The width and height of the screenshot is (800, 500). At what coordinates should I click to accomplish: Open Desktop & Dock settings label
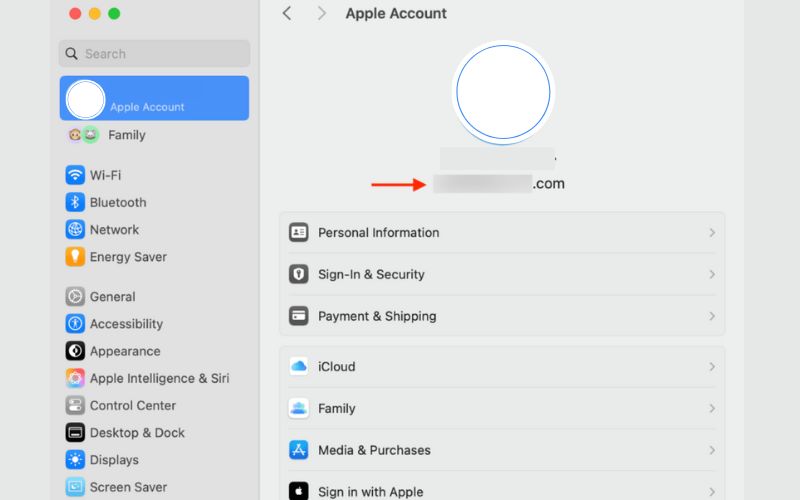point(137,433)
